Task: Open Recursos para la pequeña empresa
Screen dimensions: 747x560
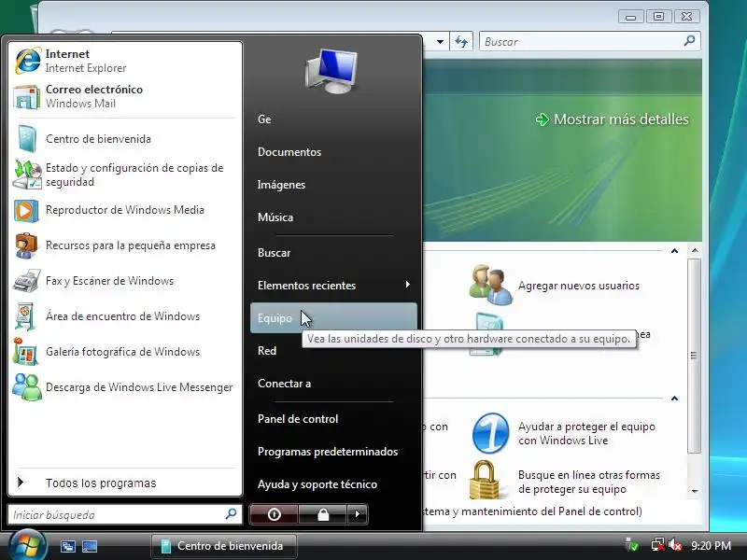Action: (125, 245)
